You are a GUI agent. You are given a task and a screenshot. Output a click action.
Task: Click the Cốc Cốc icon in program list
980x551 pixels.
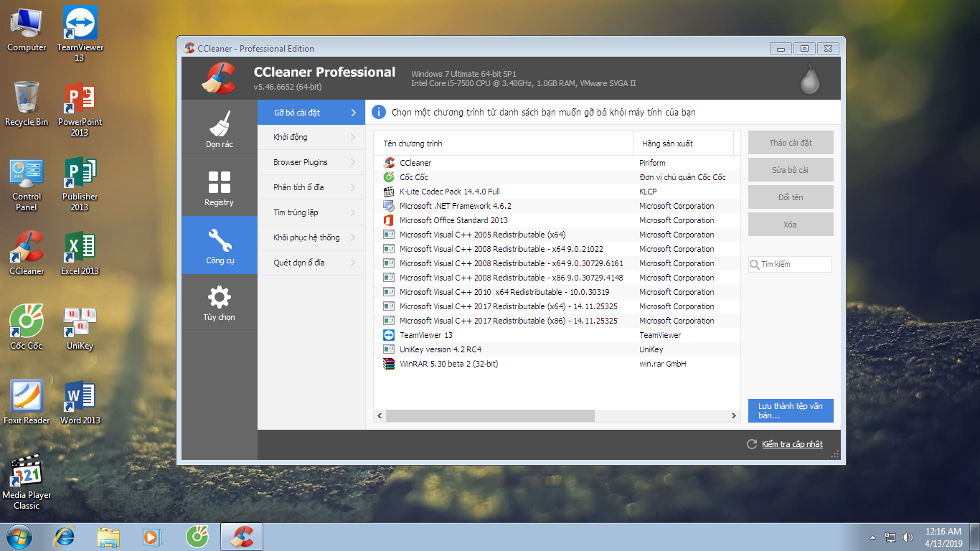coord(389,177)
